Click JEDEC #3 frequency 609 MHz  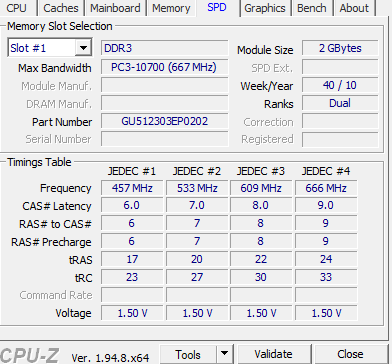coord(261,188)
